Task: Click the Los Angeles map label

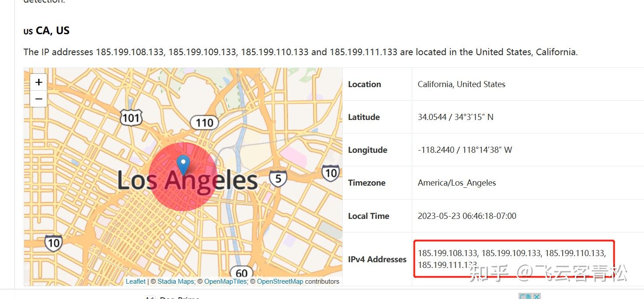Action: tap(188, 180)
